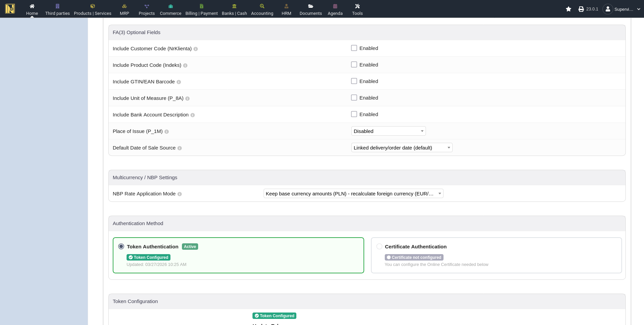Open the Supervisor user avatar menu
644x325 pixels.
608,9
